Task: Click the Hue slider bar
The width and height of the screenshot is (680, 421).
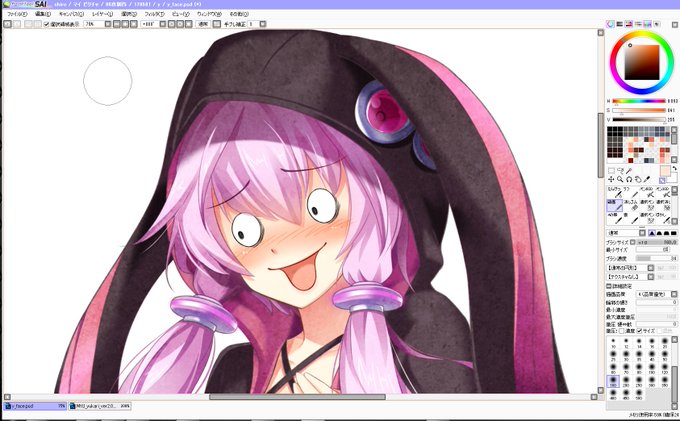Action: [x=639, y=101]
